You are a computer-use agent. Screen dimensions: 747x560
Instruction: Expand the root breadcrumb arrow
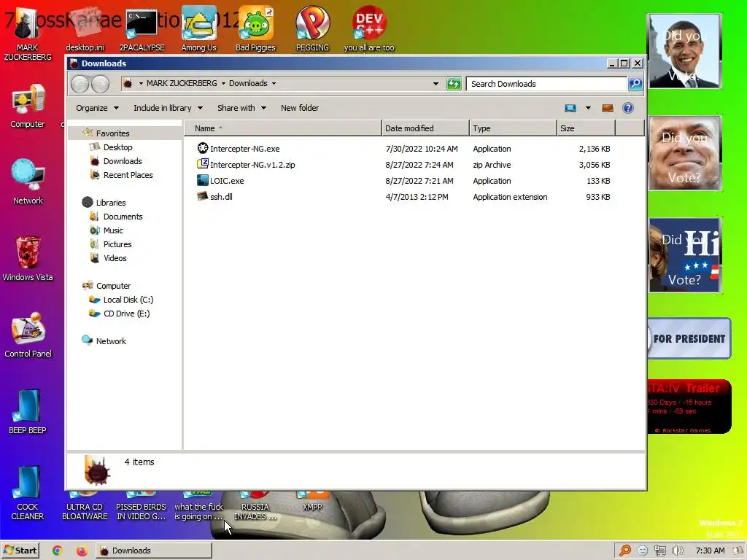(x=141, y=83)
